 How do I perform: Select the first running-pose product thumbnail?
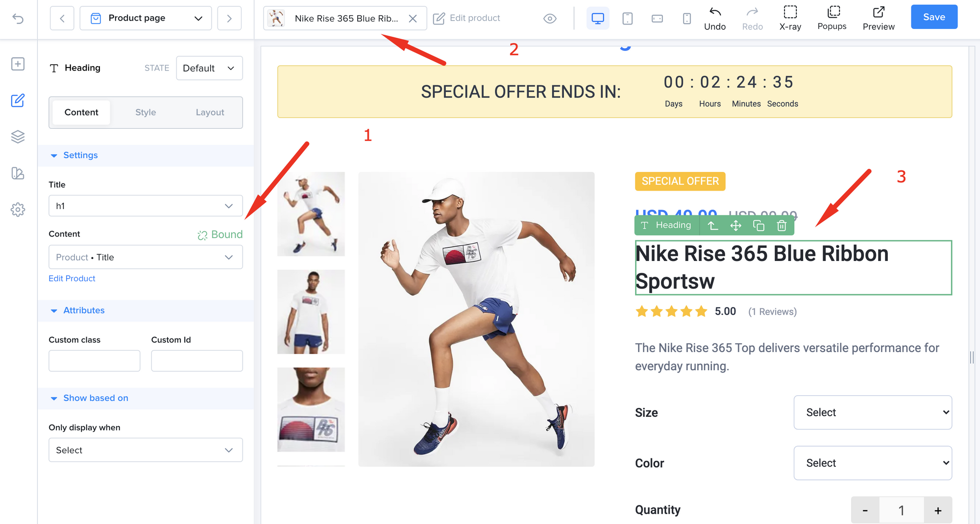coord(311,214)
